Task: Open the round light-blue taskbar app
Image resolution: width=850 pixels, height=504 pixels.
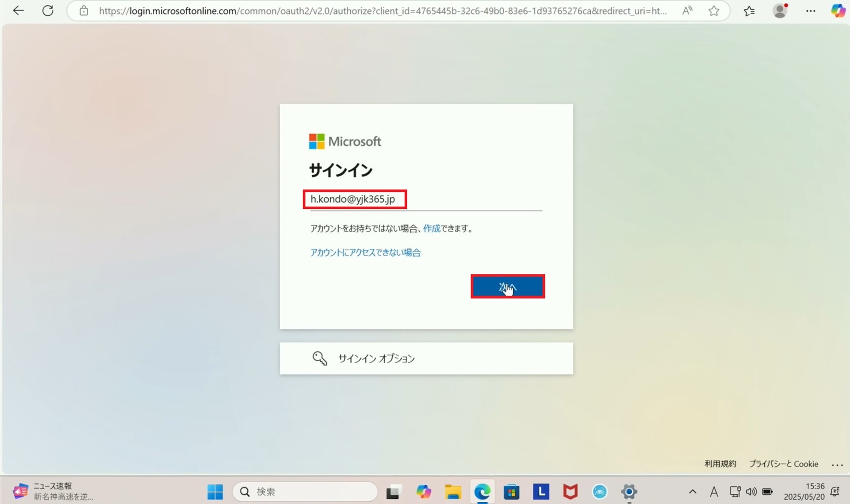Action: 600,492
